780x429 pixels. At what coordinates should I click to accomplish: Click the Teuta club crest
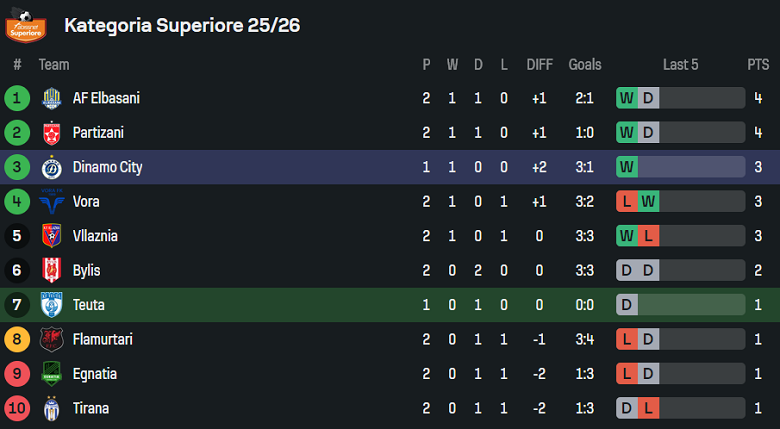51,305
